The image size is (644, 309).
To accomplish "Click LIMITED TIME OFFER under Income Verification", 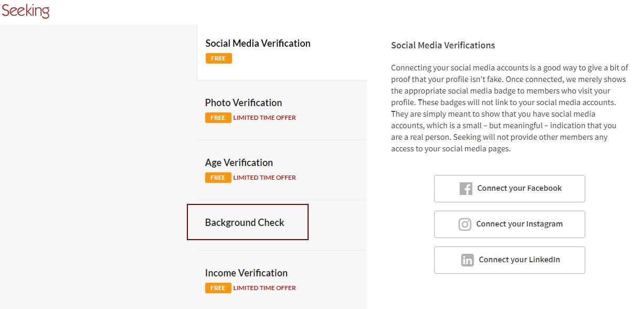I will click(x=265, y=288).
